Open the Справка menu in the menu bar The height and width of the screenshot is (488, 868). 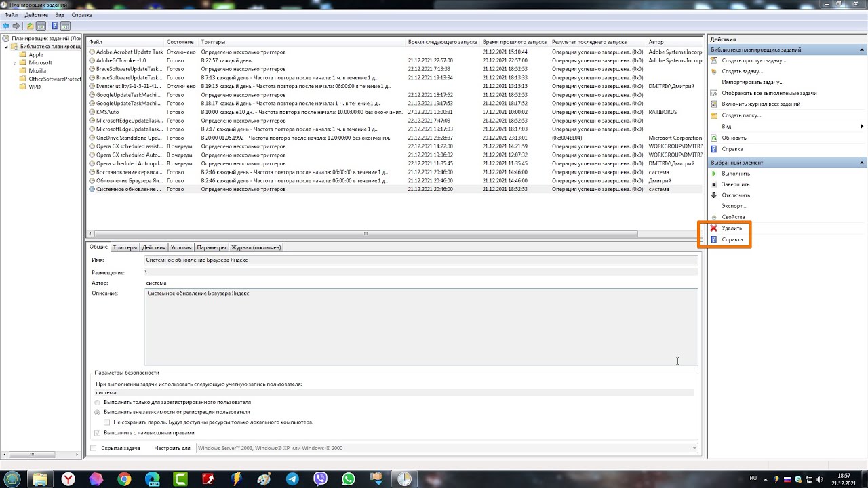(x=82, y=15)
